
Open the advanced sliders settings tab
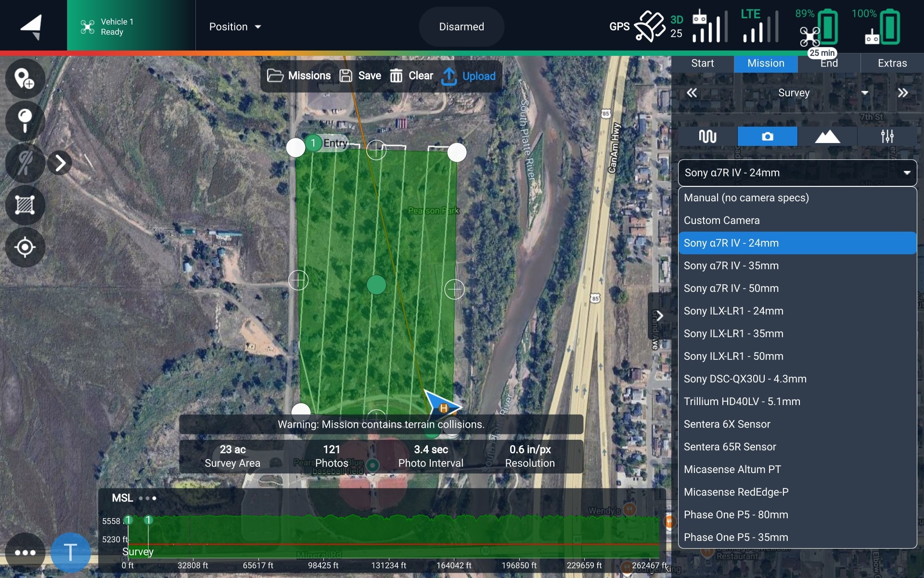[887, 136]
